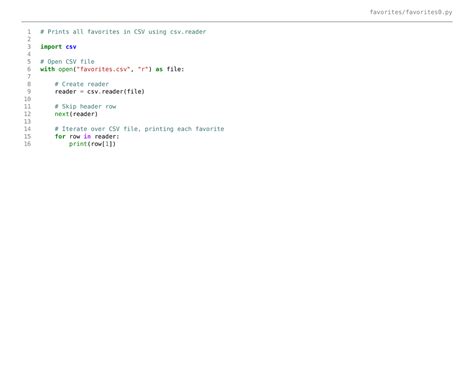Click line number 3

(29, 47)
